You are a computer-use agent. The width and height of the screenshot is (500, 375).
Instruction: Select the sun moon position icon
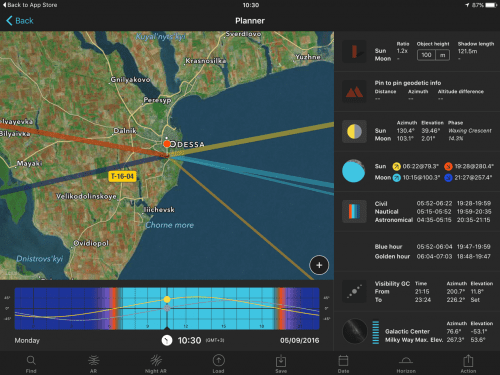(354, 132)
